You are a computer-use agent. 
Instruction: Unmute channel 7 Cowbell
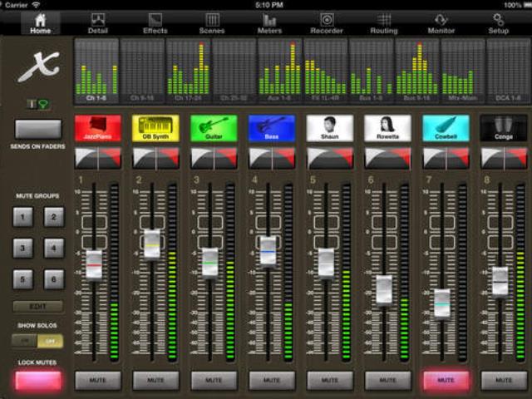(446, 381)
